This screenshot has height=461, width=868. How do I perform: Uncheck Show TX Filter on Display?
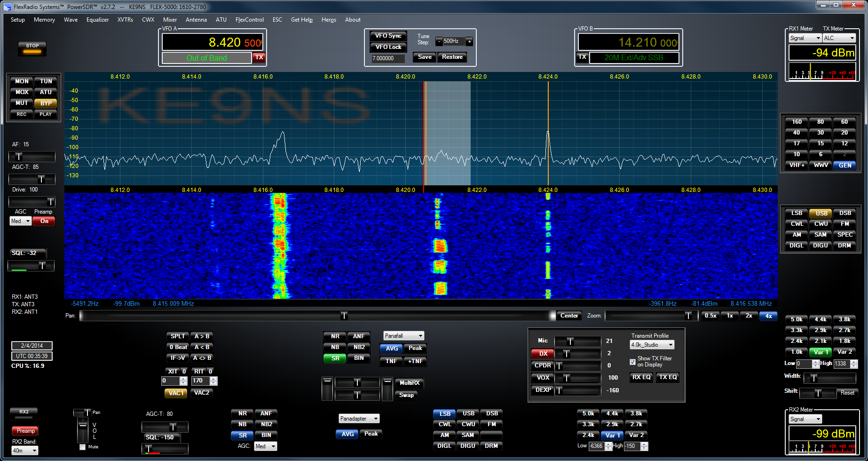[632, 361]
